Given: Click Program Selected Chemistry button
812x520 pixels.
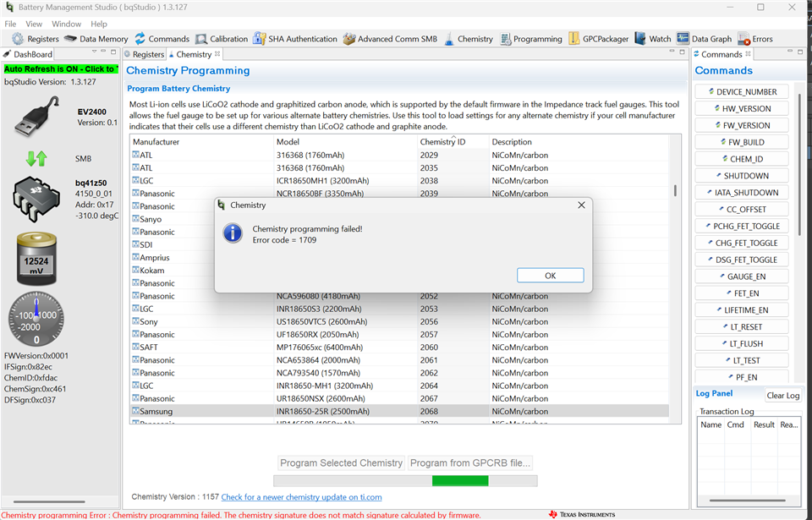Looking at the screenshot, I should click(x=341, y=463).
